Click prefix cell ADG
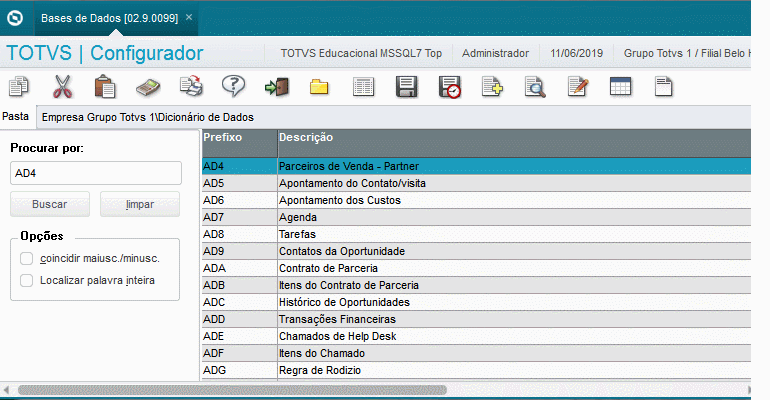This screenshot has width=770, height=400. click(x=239, y=370)
